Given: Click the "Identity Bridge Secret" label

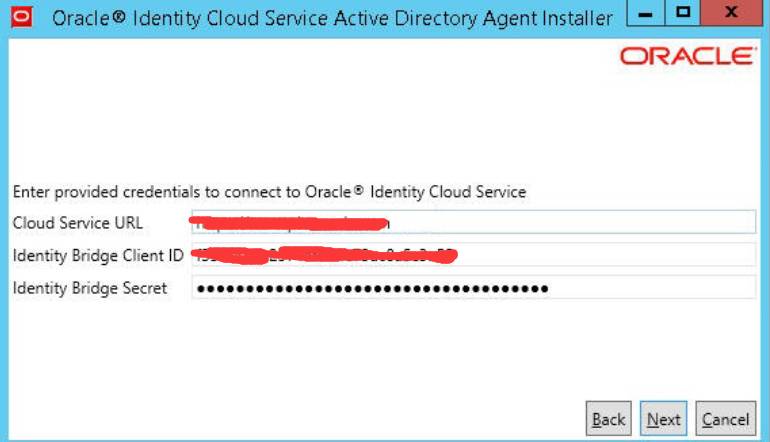Looking at the screenshot, I should (x=90, y=288).
